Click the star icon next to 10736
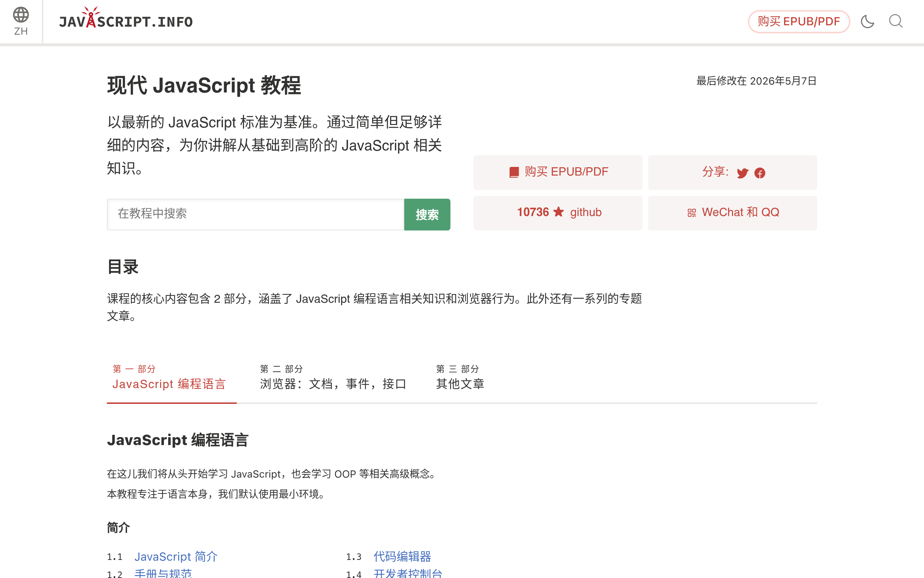The image size is (924, 578). click(558, 212)
